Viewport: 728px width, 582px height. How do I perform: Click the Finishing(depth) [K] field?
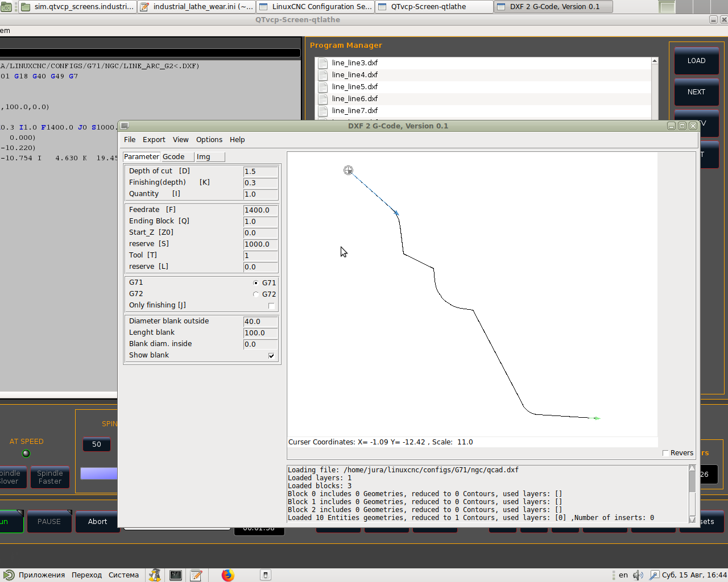coord(260,183)
